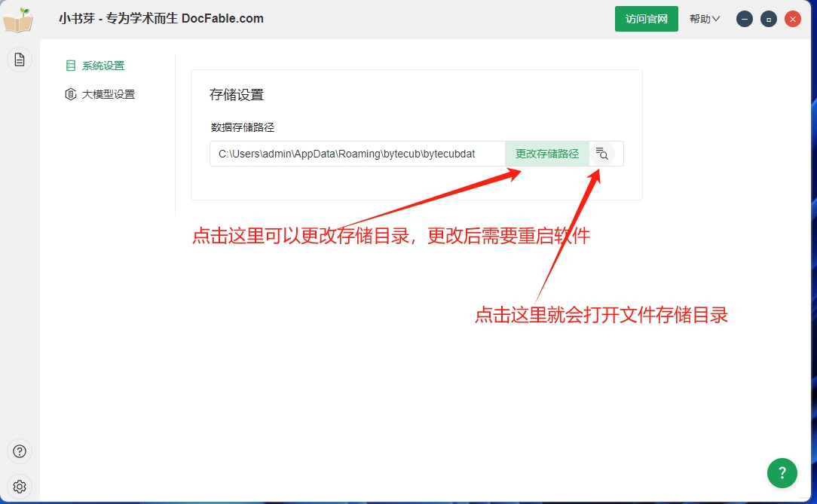
Task: Select the data storage path text field
Action: tap(354, 154)
